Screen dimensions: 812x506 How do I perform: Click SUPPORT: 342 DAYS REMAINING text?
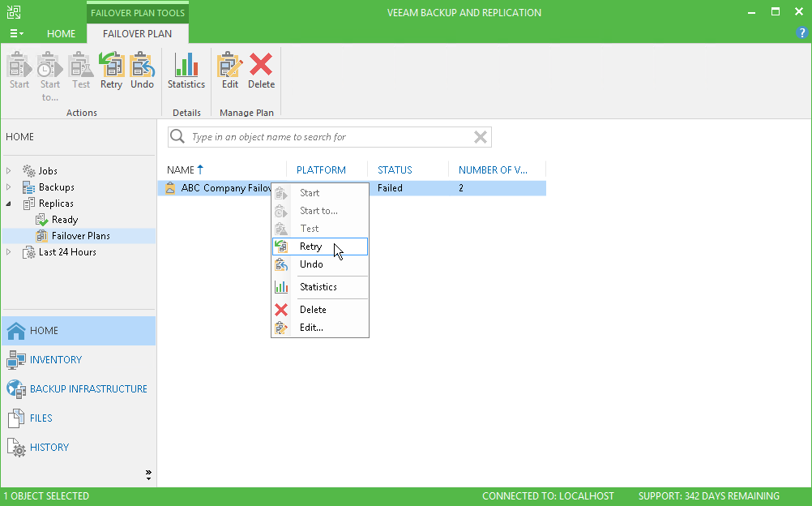tap(708, 496)
